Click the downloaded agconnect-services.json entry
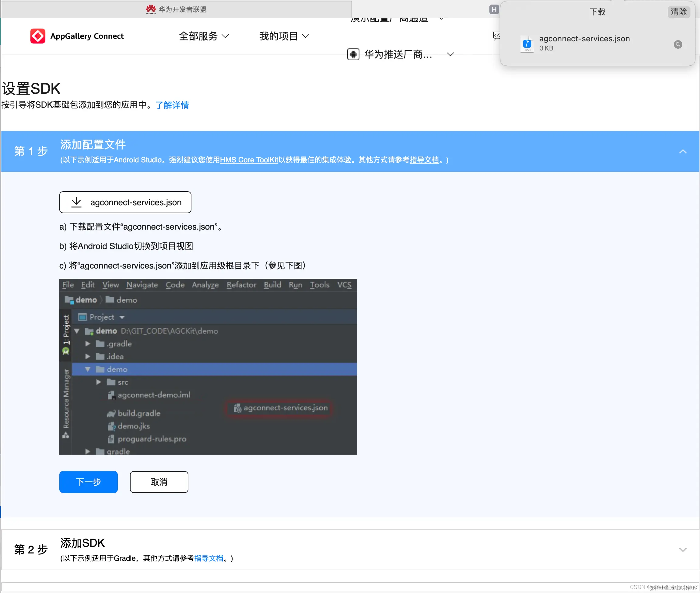 pyautogui.click(x=585, y=43)
